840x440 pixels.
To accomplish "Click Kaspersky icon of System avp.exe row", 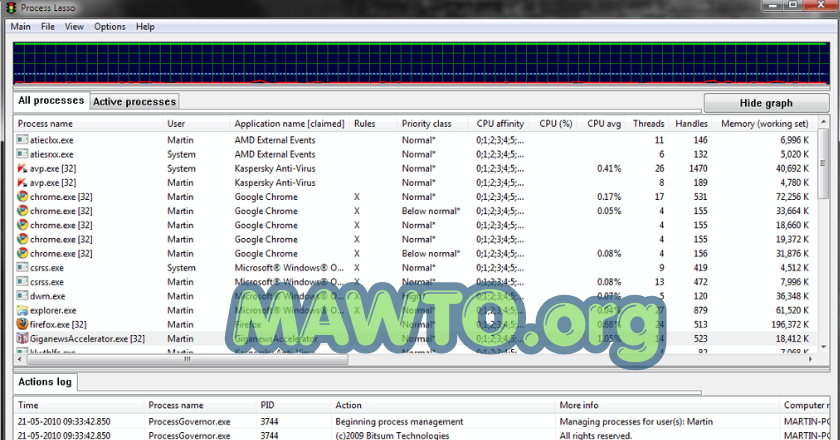I will coord(22,168).
